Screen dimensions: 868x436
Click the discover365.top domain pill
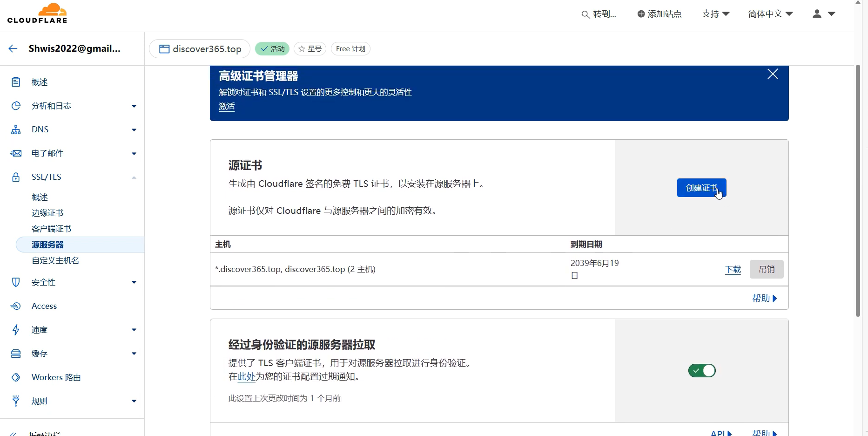200,49
